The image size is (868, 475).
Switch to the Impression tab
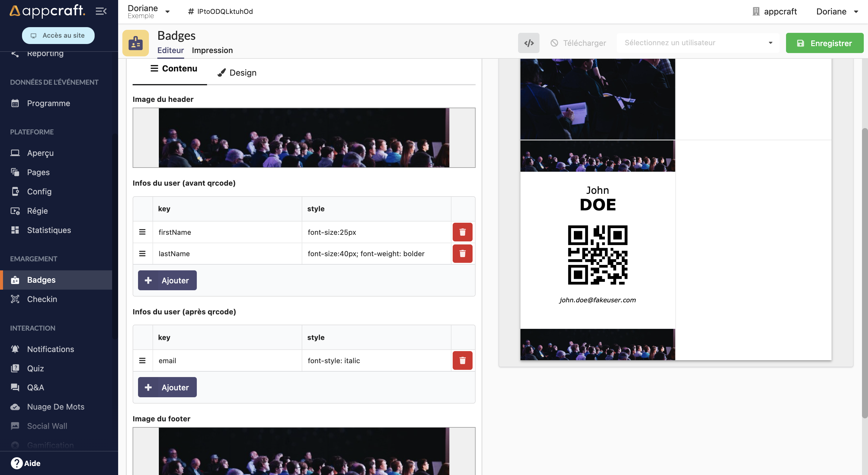pos(212,50)
